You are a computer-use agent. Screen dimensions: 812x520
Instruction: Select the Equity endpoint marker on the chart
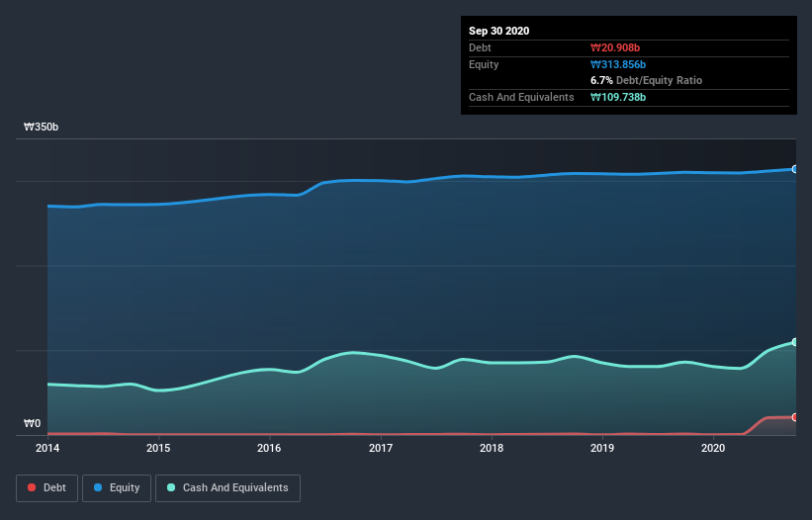tap(795, 169)
